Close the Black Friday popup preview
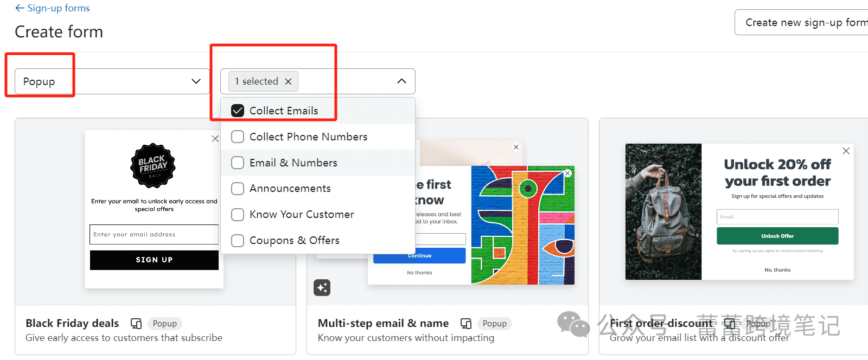This screenshot has height=360, width=868. pyautogui.click(x=215, y=139)
